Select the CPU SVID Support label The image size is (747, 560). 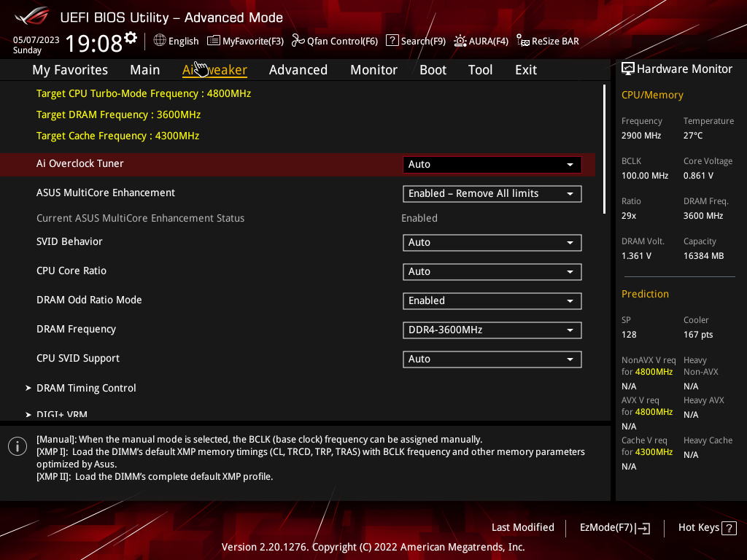(78, 359)
